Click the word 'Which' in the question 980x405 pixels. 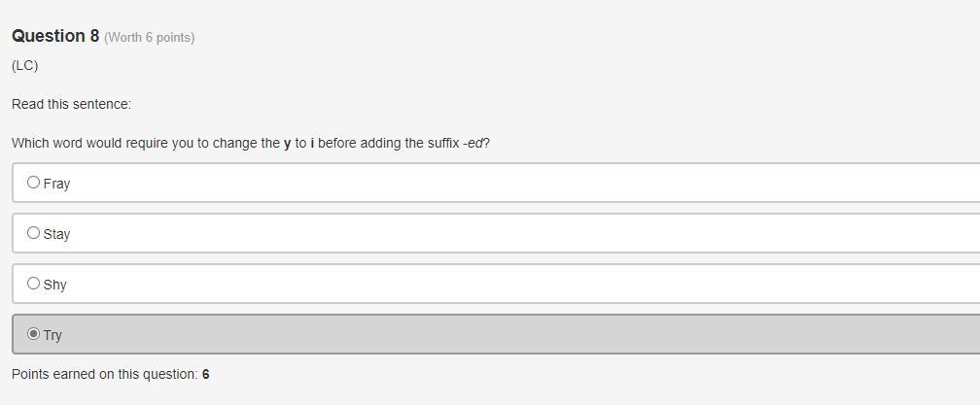[x=29, y=143]
